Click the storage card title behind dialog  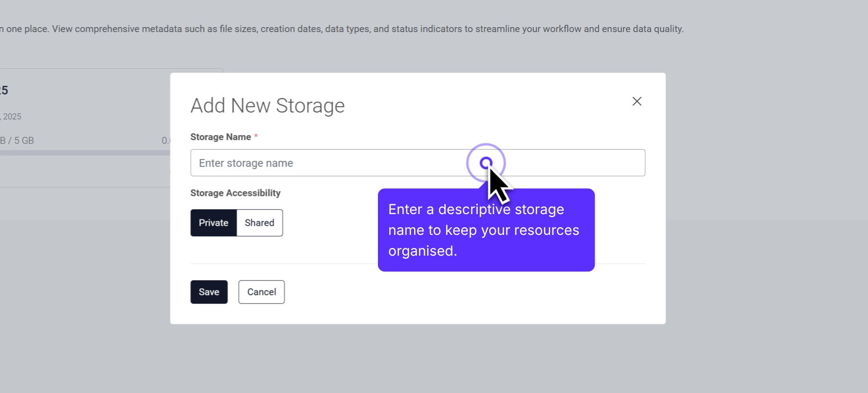[x=4, y=90]
